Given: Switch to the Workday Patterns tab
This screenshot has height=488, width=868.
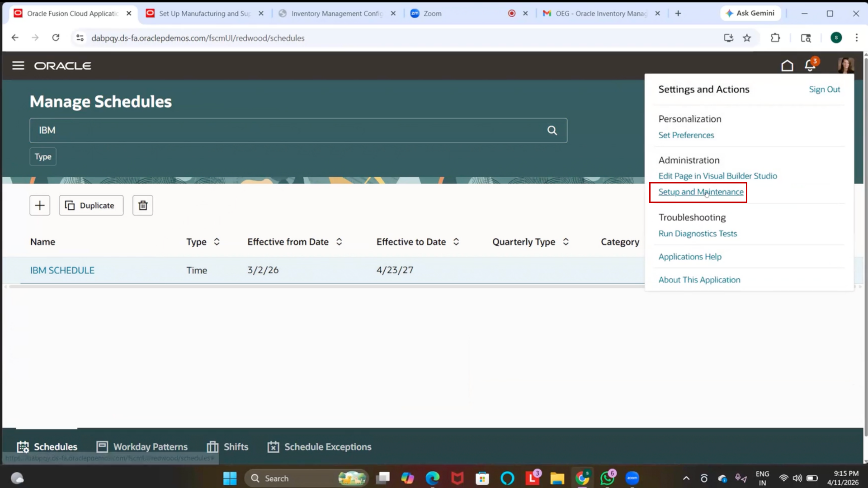Looking at the screenshot, I should pyautogui.click(x=142, y=447).
